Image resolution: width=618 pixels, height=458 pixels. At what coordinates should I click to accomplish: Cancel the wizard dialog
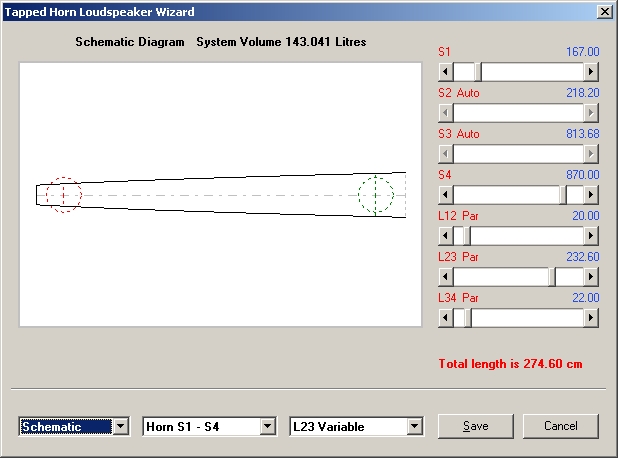(x=560, y=426)
